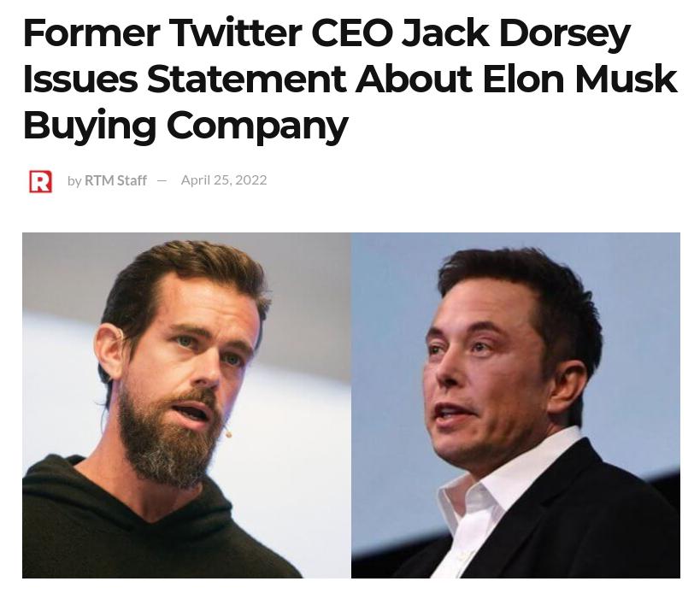Click the word Former starting the headline
The image size is (700, 599).
[x=91, y=32]
